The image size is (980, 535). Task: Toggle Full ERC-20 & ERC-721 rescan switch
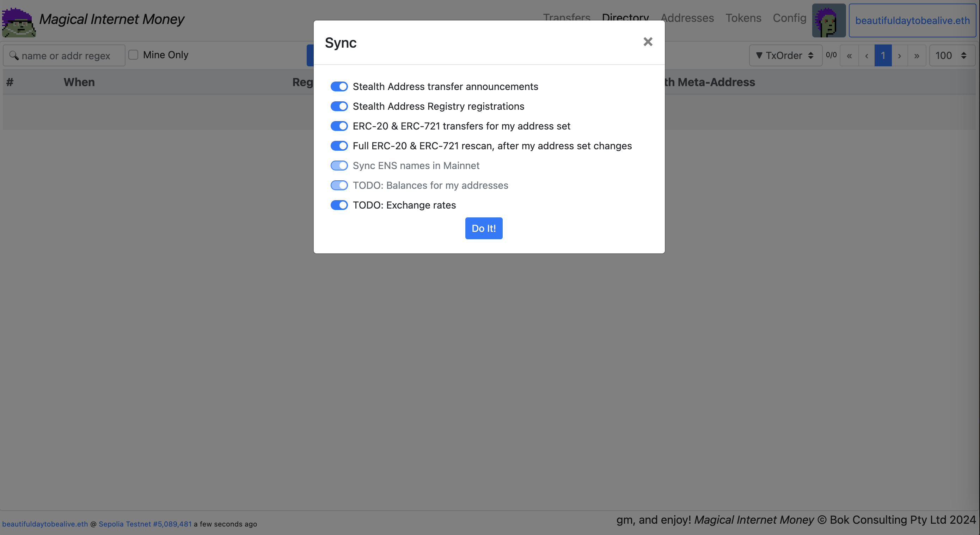[339, 146]
